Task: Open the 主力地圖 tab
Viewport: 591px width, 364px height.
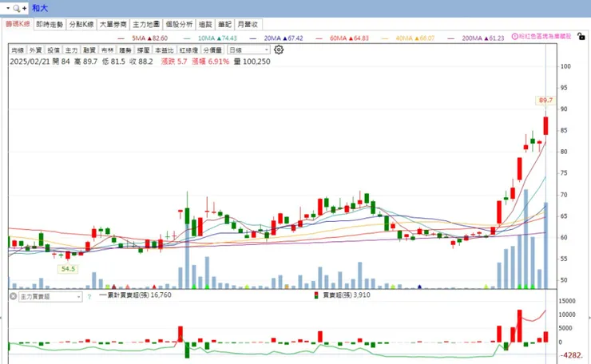Action: [146, 25]
